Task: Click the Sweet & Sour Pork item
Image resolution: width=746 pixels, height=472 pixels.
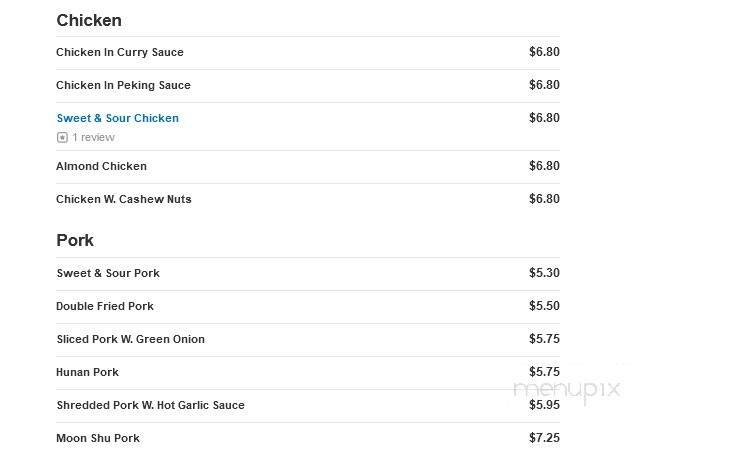Action: (108, 273)
